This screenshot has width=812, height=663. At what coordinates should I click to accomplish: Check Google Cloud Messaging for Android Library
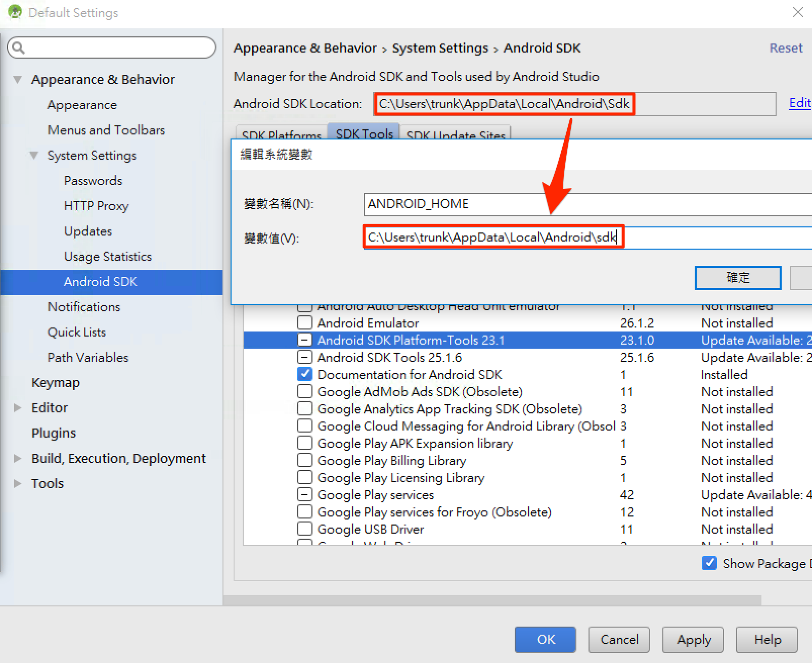pyautogui.click(x=305, y=425)
